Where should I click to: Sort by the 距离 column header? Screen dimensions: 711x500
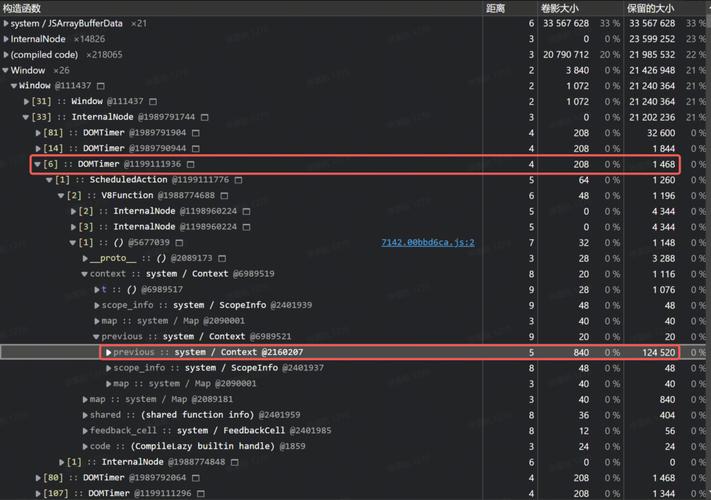click(x=495, y=7)
